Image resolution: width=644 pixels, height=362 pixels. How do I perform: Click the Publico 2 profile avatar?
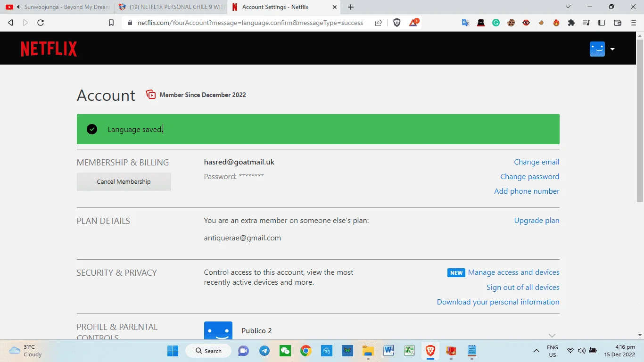[x=218, y=330]
